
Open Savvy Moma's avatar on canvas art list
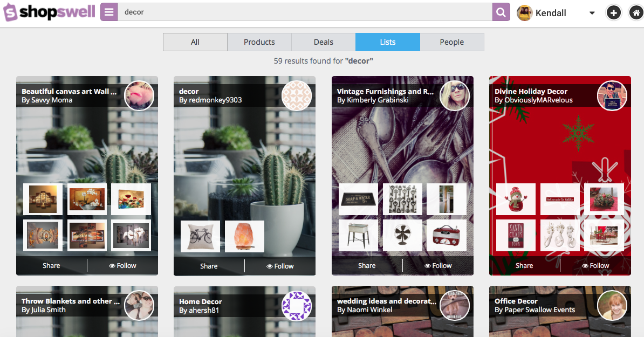pos(139,96)
